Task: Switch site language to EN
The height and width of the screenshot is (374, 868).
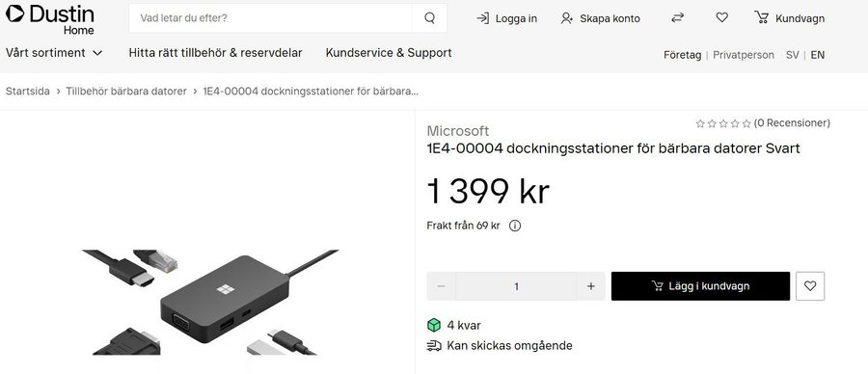Action: click(818, 55)
